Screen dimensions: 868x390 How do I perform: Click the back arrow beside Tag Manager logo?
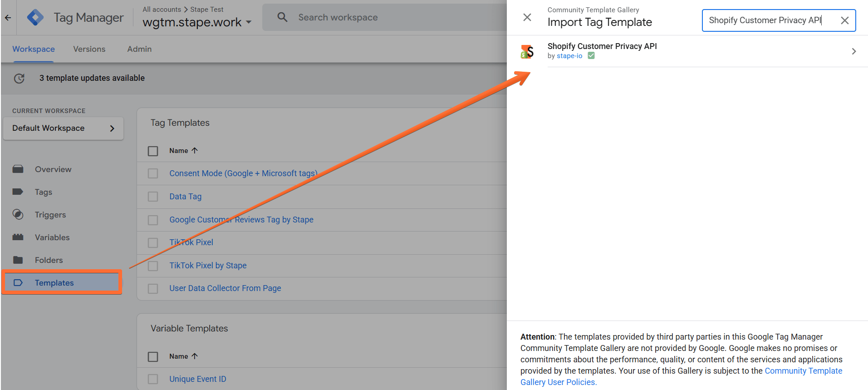coord(8,18)
